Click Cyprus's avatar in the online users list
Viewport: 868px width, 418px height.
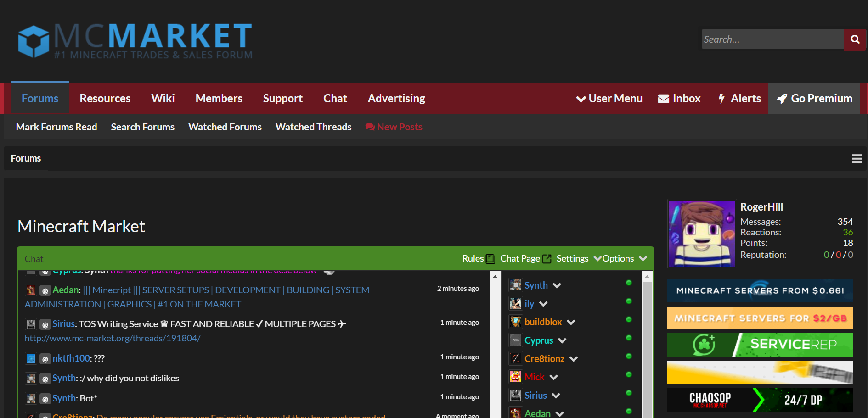pyautogui.click(x=516, y=340)
